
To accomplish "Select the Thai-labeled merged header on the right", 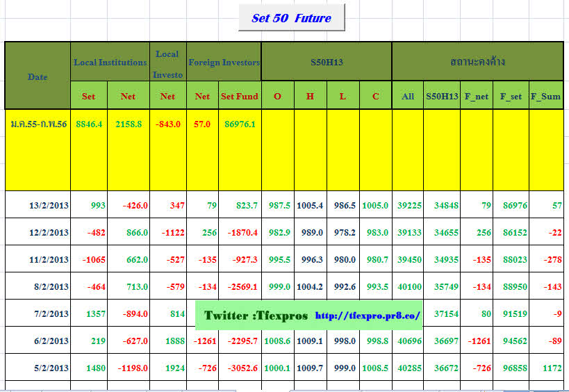I will pyautogui.click(x=477, y=63).
